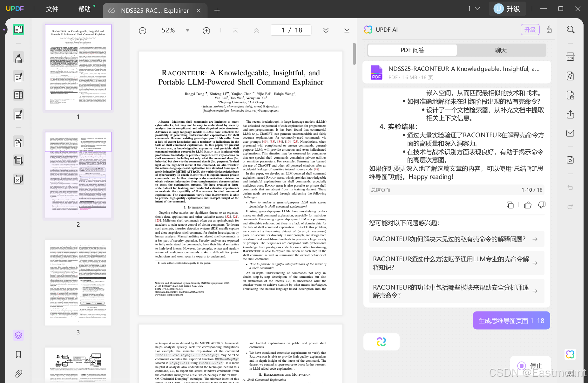Like the AI response with thumbs up
Image resolution: width=588 pixels, height=383 pixels.
click(528, 205)
